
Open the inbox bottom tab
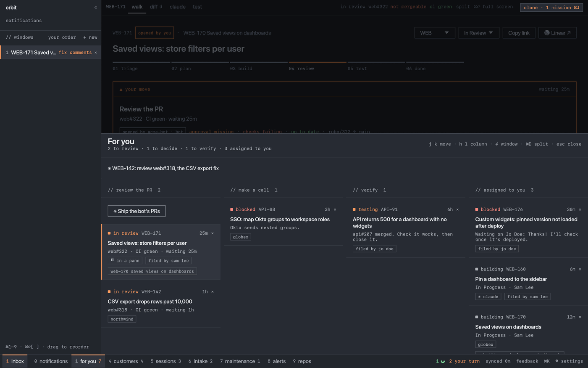coord(15,361)
